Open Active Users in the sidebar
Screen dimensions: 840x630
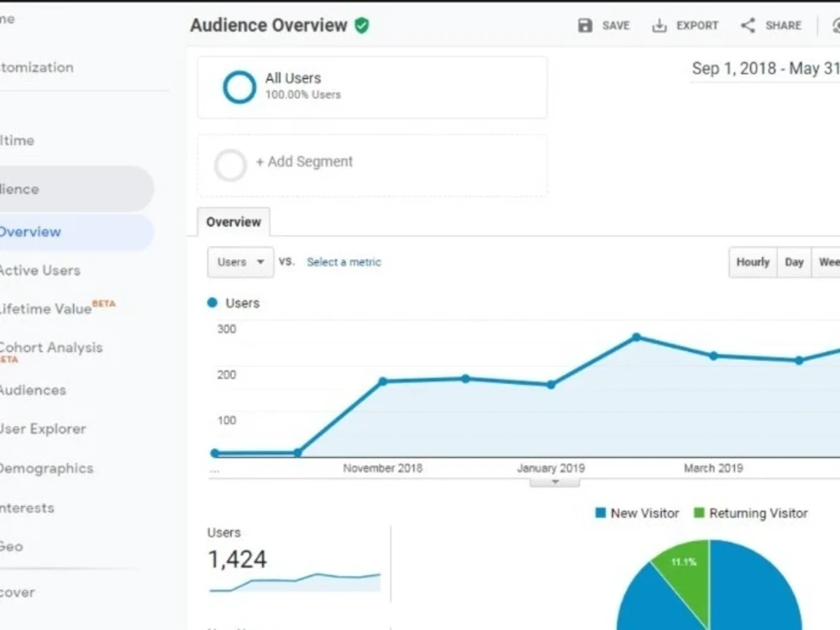coord(40,270)
